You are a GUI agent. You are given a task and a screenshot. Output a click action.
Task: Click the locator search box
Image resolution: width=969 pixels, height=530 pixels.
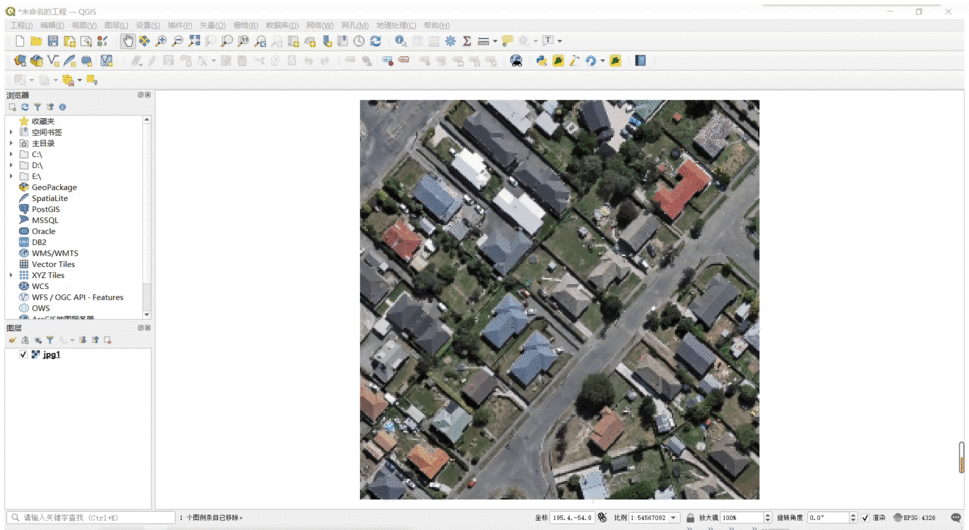(x=90, y=518)
